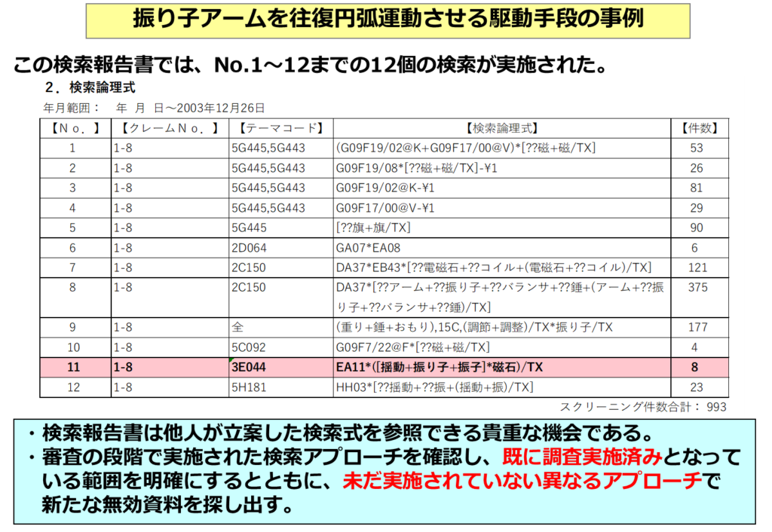Select the 【件数】 column header
The image size is (772, 532).
click(700, 128)
